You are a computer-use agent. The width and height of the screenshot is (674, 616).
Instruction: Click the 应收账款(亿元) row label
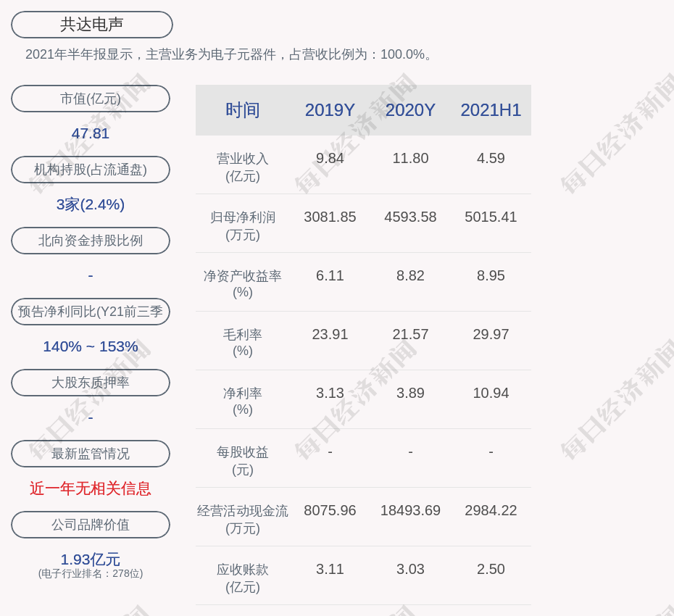[x=243, y=576]
